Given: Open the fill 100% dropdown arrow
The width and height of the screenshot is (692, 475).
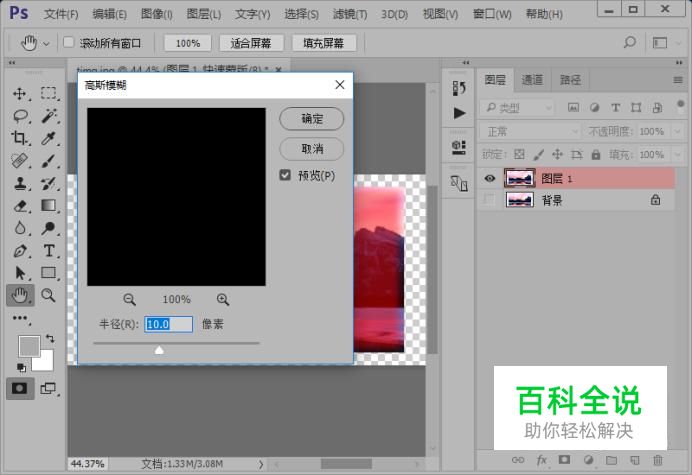Looking at the screenshot, I should pyautogui.click(x=677, y=155).
